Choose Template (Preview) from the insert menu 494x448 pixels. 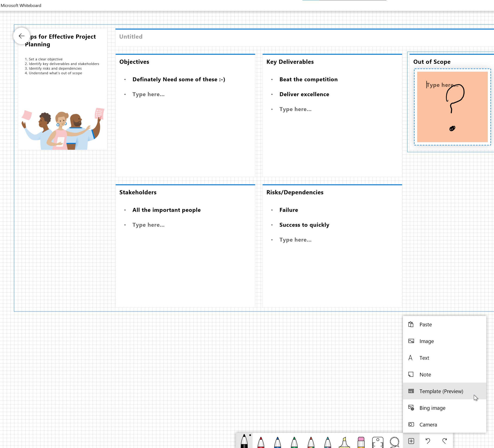(x=441, y=391)
